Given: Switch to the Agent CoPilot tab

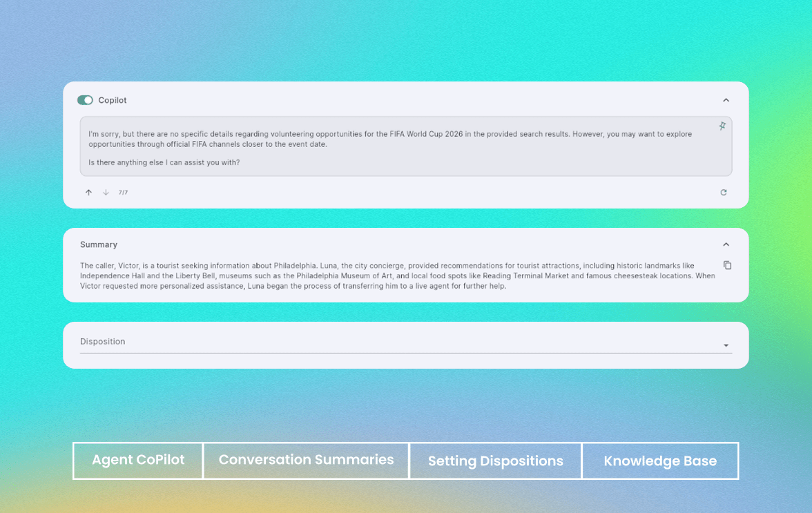Looking at the screenshot, I should (138, 461).
